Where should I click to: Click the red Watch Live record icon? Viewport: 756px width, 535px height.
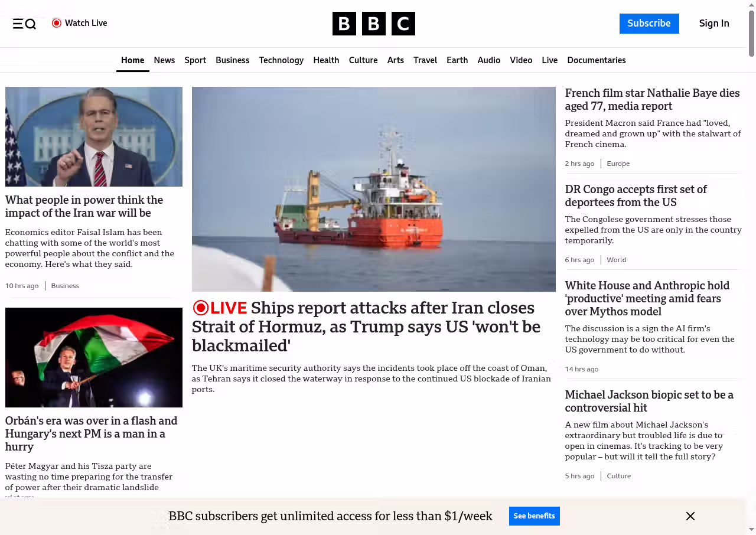pos(57,23)
